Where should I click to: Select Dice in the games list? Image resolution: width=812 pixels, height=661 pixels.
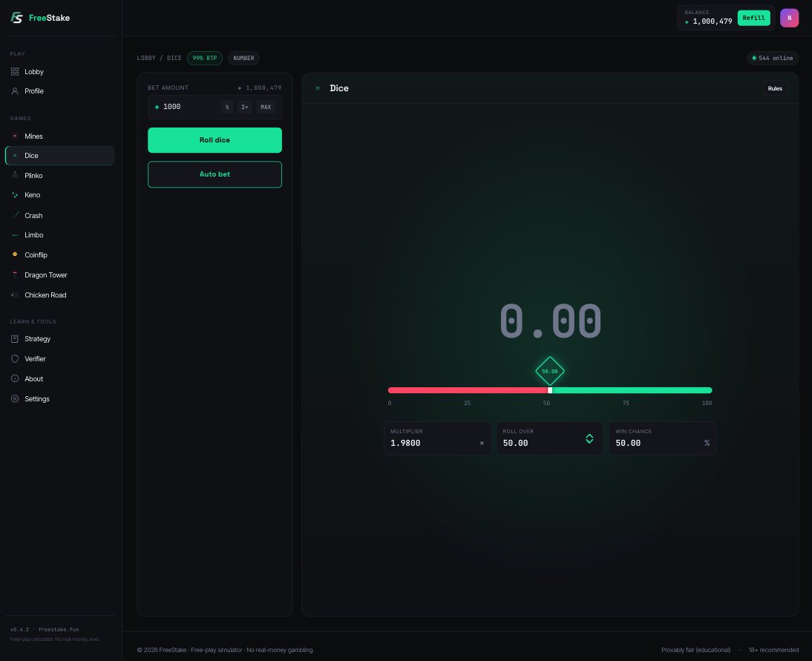59,156
